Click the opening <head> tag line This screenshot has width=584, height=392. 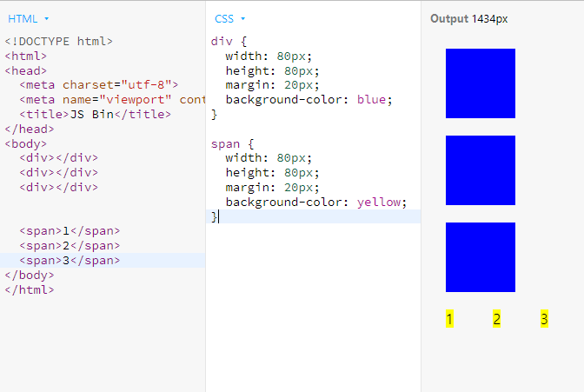pyautogui.click(x=26, y=70)
